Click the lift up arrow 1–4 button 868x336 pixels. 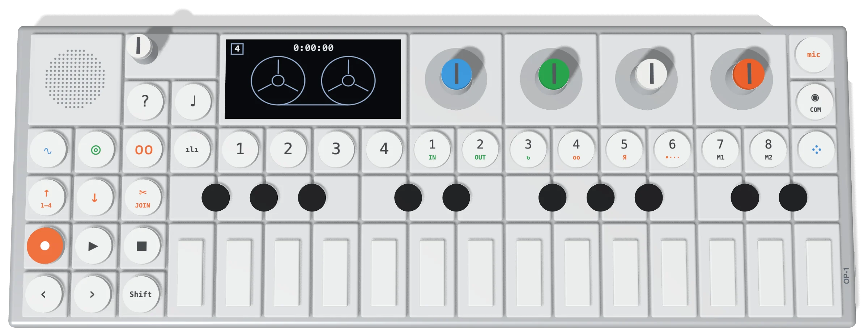tap(46, 198)
